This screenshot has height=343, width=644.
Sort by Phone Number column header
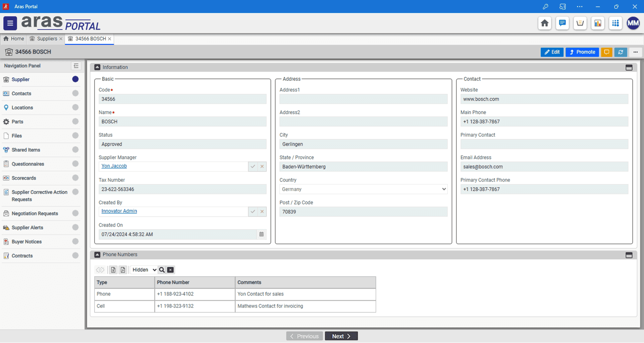pos(195,282)
